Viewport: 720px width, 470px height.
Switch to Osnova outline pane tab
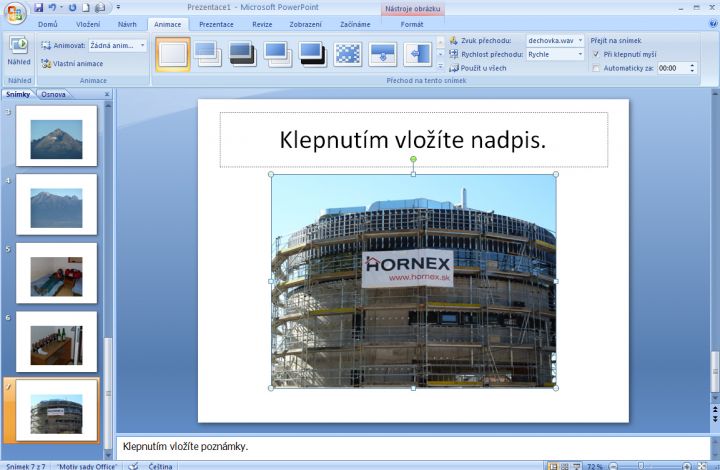(x=53, y=94)
